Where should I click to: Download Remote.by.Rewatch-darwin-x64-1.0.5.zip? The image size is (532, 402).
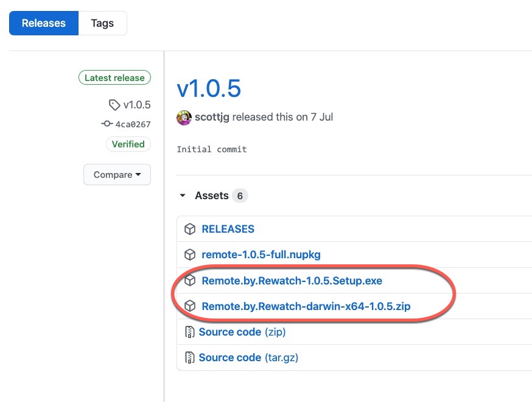coord(306,306)
